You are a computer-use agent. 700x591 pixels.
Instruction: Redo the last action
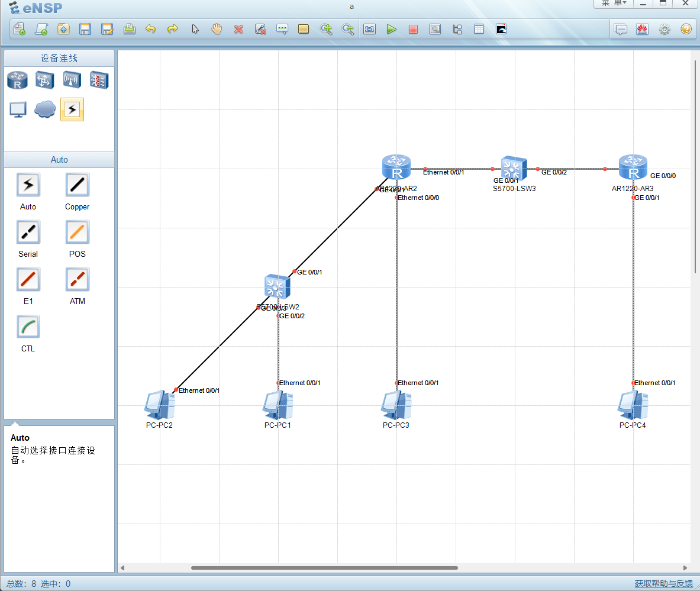coord(173,30)
